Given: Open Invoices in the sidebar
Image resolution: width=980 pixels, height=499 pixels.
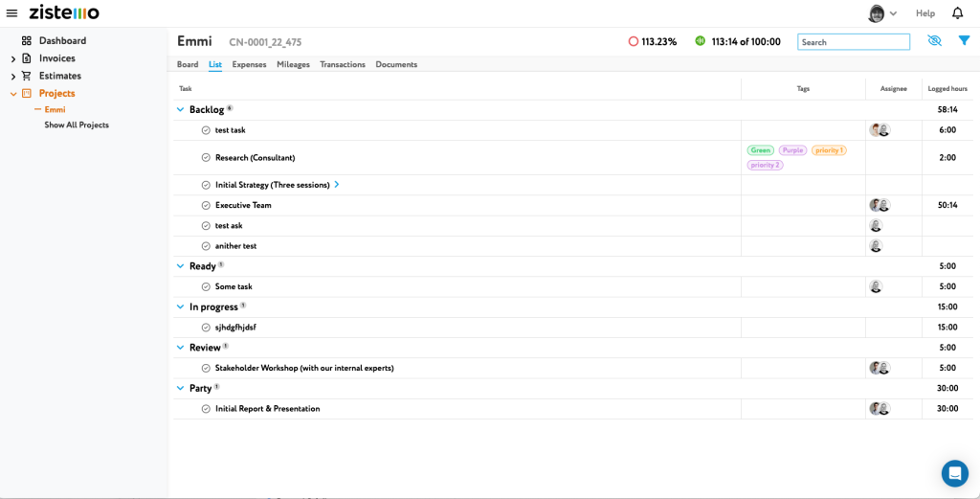Looking at the screenshot, I should pyautogui.click(x=56, y=58).
